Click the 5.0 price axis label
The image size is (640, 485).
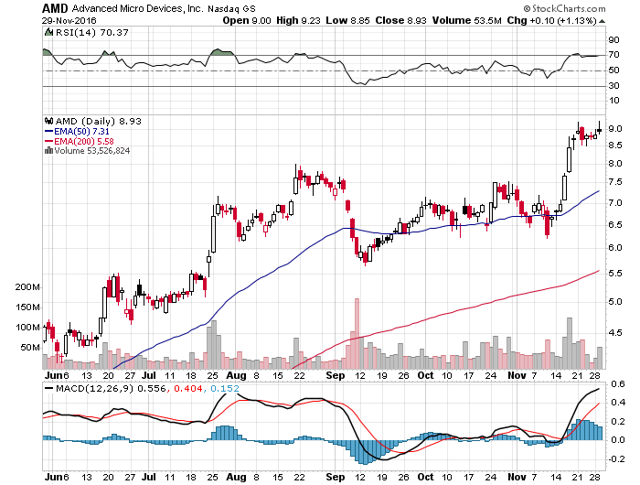coord(615,302)
